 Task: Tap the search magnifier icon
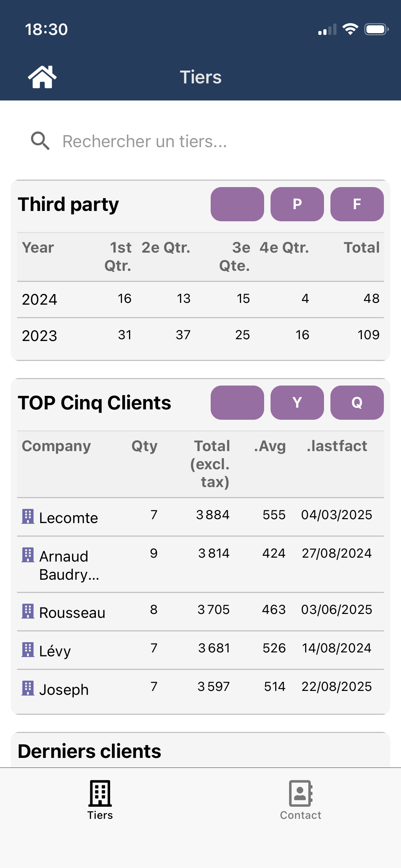[40, 141]
